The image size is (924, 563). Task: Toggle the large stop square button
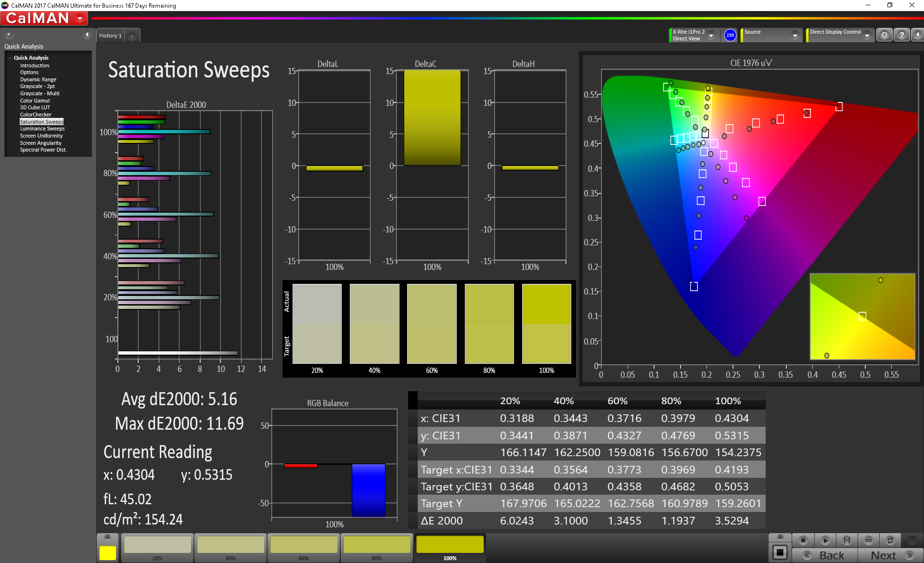(780, 552)
